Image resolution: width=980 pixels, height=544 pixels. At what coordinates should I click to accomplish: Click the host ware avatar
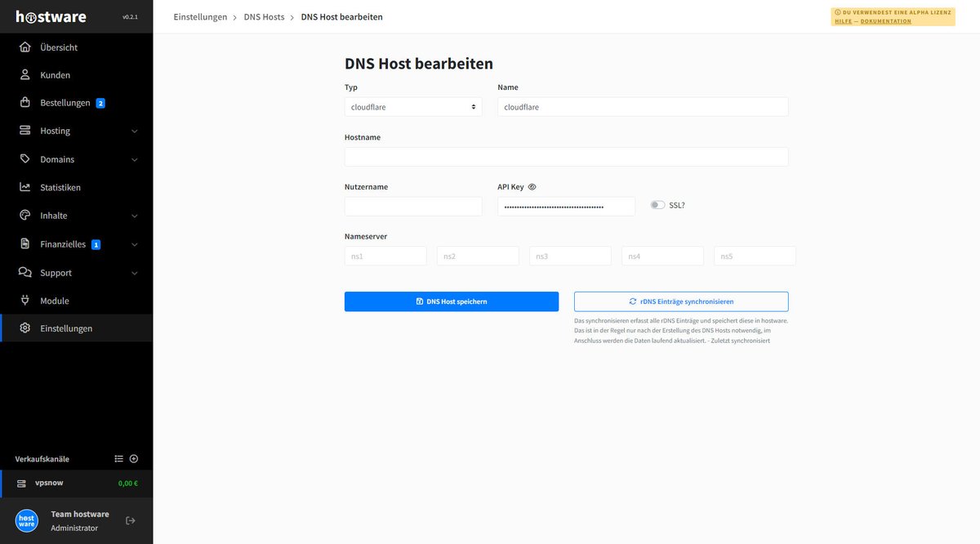pos(27,520)
